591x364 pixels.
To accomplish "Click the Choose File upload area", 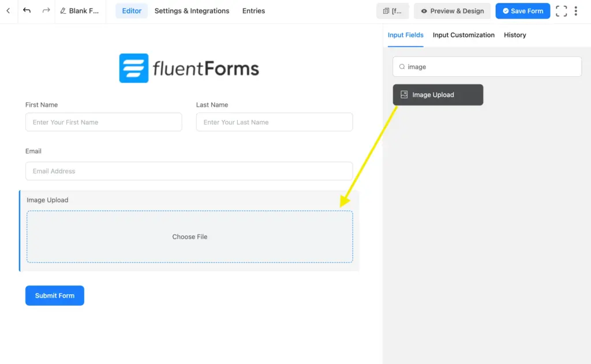I will [189, 237].
